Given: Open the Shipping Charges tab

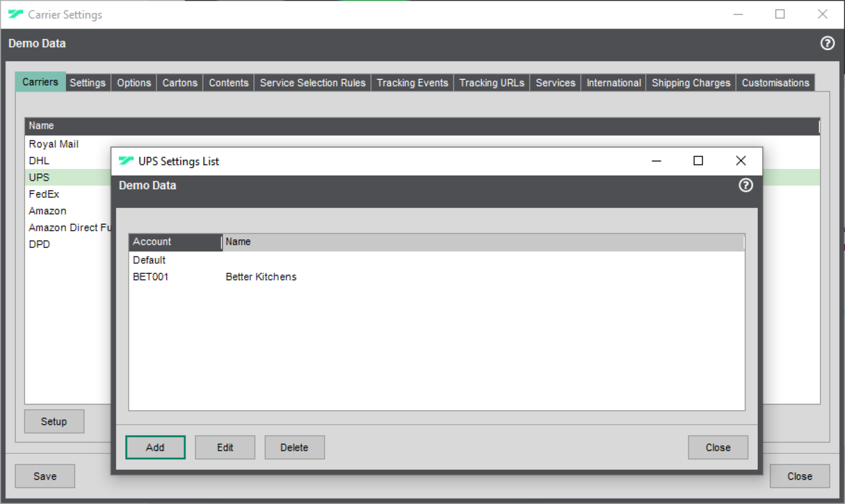Looking at the screenshot, I should coord(691,83).
